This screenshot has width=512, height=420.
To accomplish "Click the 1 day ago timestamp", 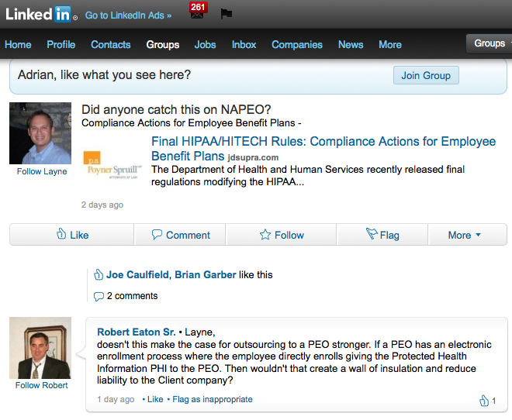I will [x=116, y=399].
